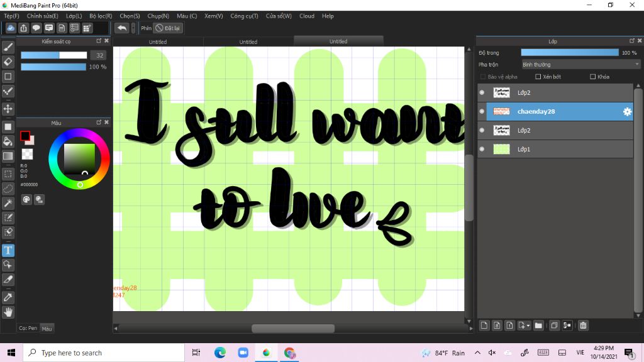Image resolution: width=644 pixels, height=362 pixels.
Task: Open the color palette icon
Action: [26, 199]
